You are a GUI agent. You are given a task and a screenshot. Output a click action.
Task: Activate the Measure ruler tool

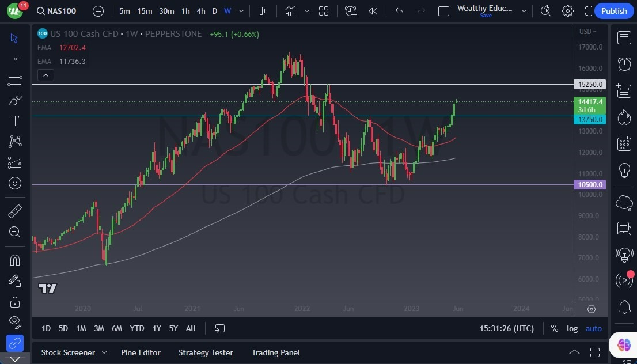click(15, 211)
